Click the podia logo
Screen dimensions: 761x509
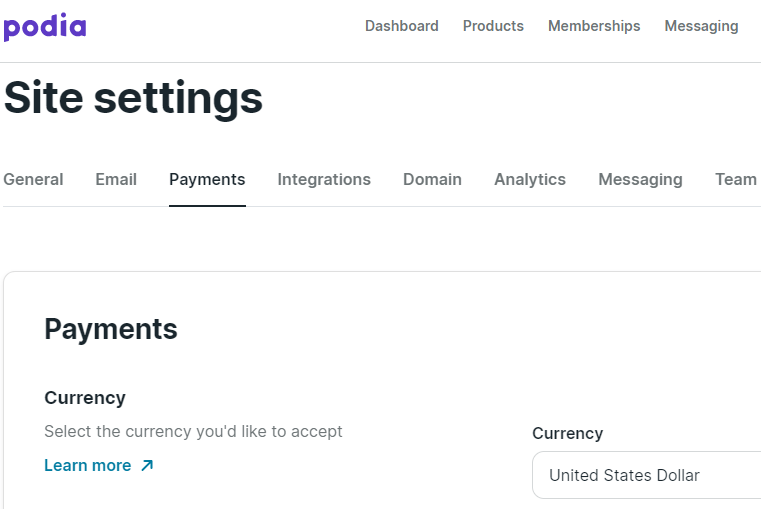pyautogui.click(x=45, y=27)
